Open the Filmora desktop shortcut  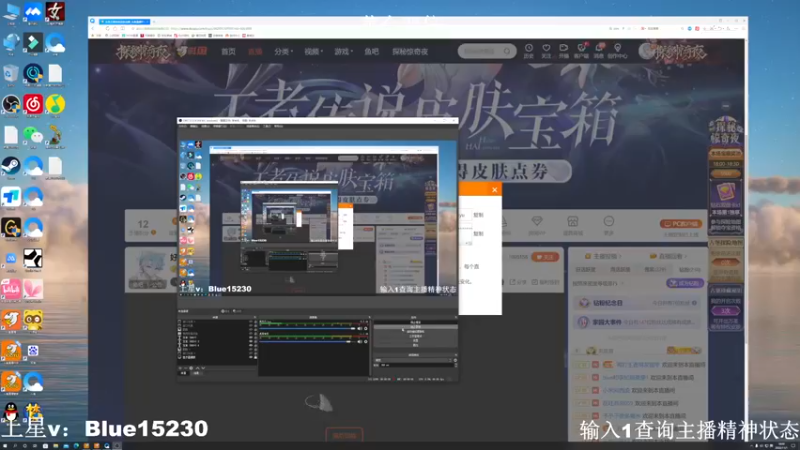point(33,43)
